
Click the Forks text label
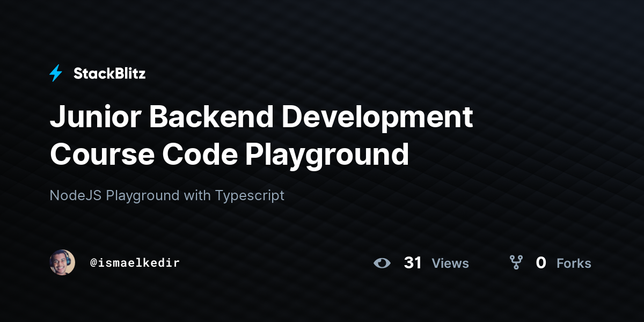[574, 264]
